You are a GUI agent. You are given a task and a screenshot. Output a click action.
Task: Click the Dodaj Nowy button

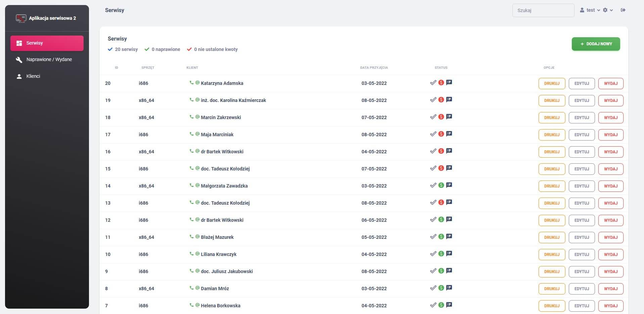click(x=596, y=44)
